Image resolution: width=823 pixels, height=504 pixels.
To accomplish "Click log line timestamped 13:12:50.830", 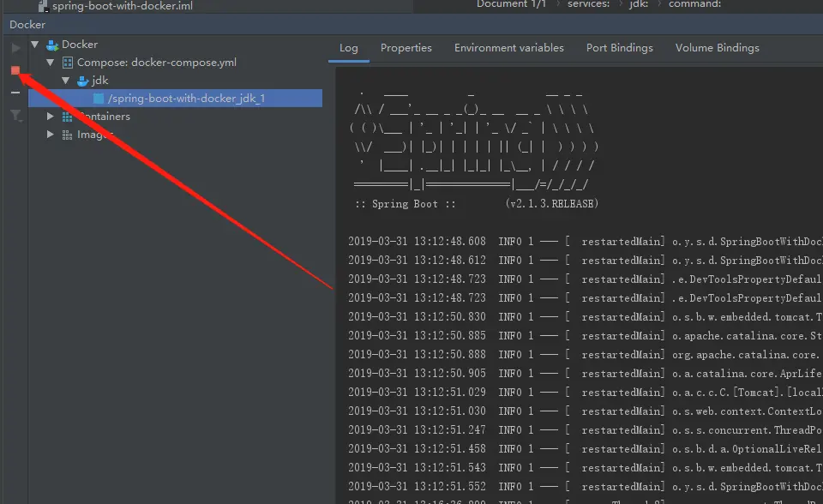I will coord(586,317).
